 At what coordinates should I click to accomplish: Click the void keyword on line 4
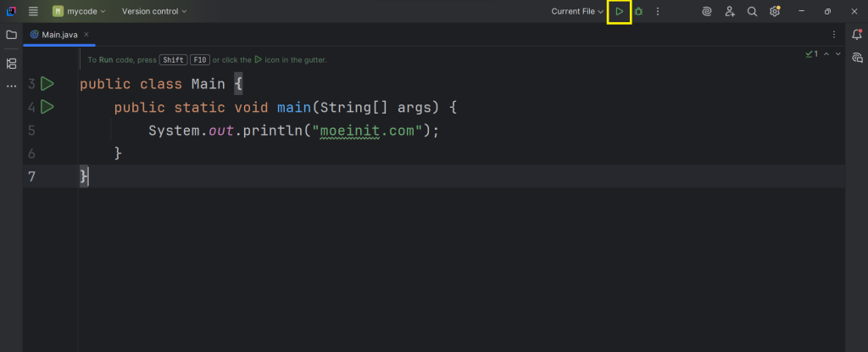click(x=251, y=108)
